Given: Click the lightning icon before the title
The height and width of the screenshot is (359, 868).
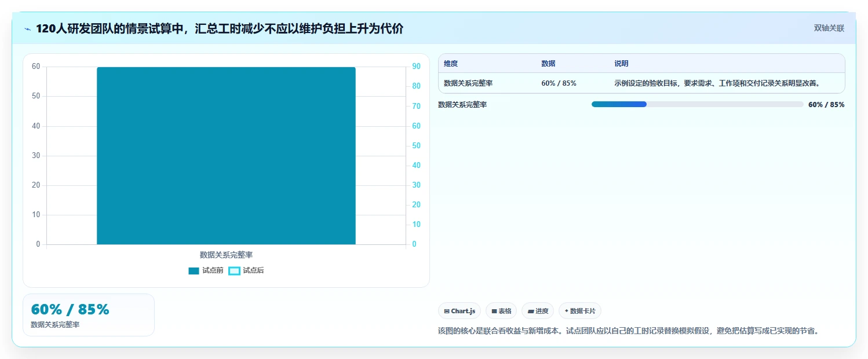Looking at the screenshot, I should pyautogui.click(x=28, y=29).
